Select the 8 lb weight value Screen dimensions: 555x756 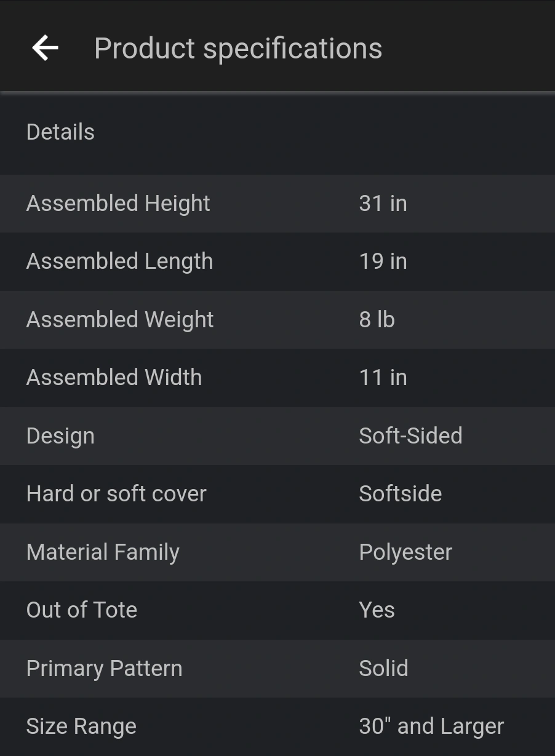click(377, 320)
